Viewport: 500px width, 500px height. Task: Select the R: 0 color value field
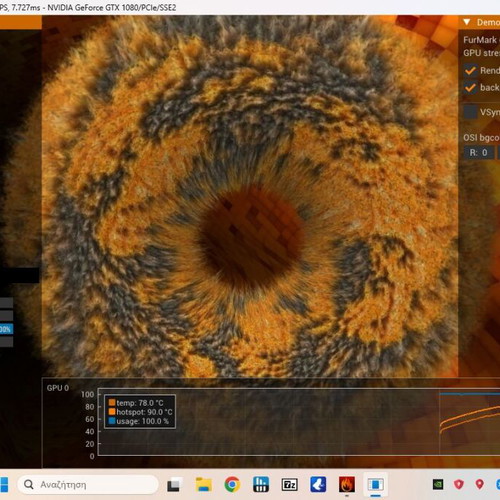pyautogui.click(x=479, y=153)
